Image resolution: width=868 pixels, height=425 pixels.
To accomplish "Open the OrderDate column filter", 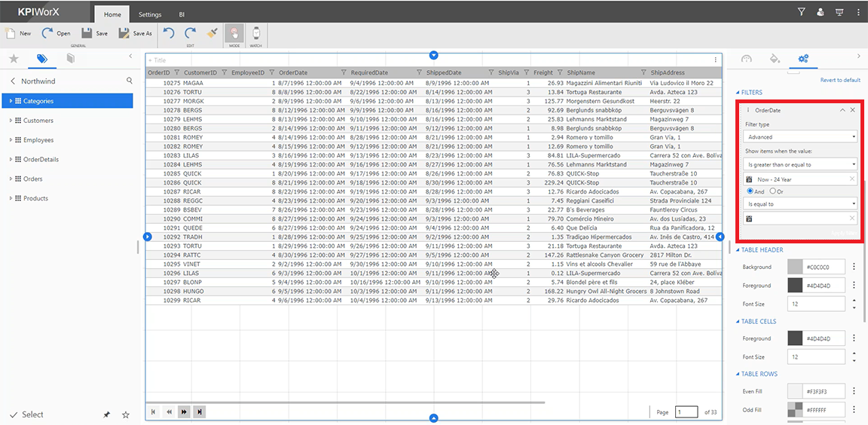I will (344, 72).
